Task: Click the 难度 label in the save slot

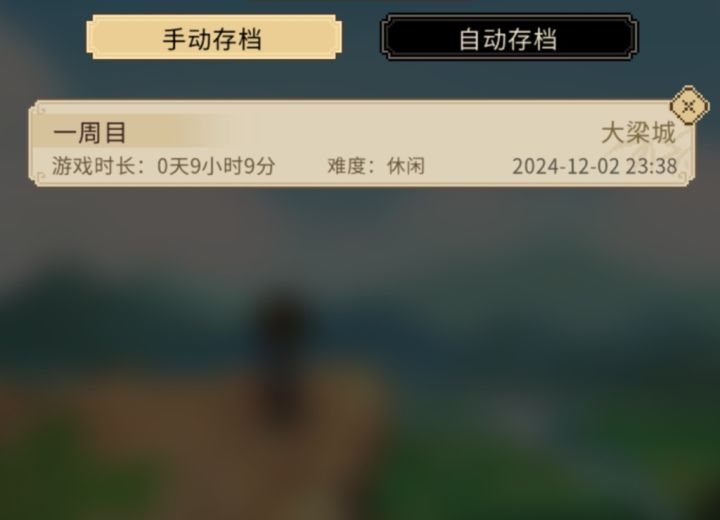Action: coord(346,166)
